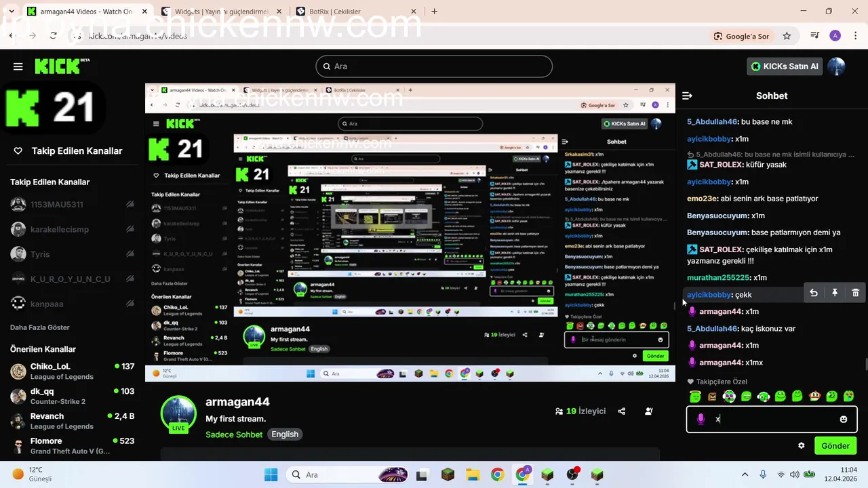Click into the chat message input box
This screenshot has width=868, height=488.
[x=772, y=419]
